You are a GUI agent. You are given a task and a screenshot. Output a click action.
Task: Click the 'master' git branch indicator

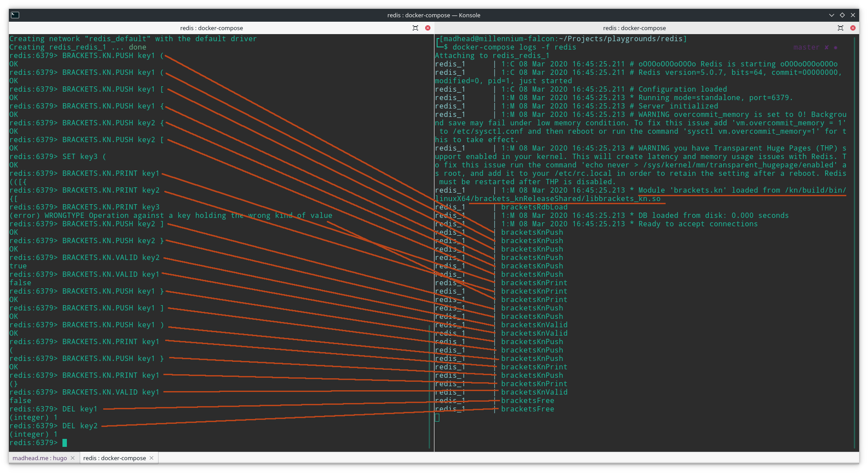[806, 47]
